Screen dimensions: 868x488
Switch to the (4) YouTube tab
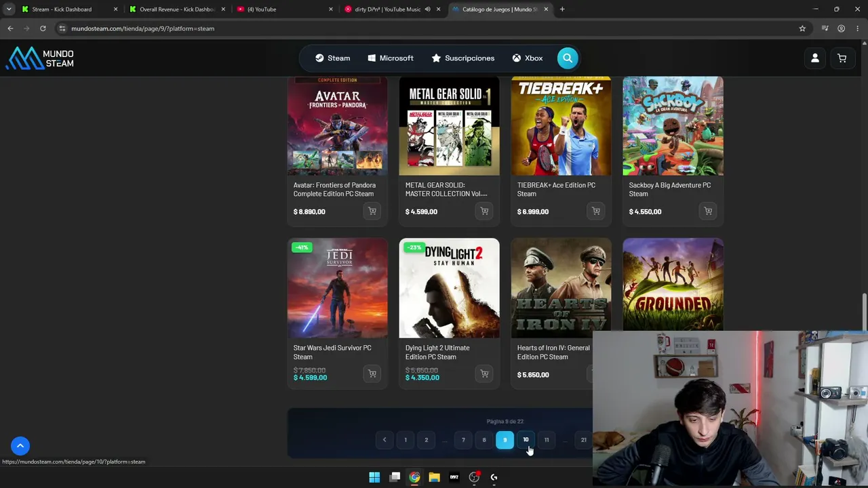285,9
